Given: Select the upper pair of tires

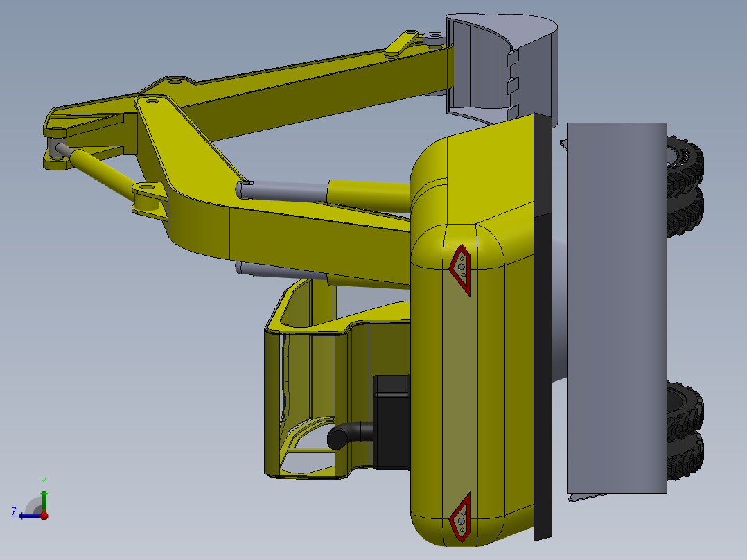Looking at the screenshot, I should [x=686, y=186].
